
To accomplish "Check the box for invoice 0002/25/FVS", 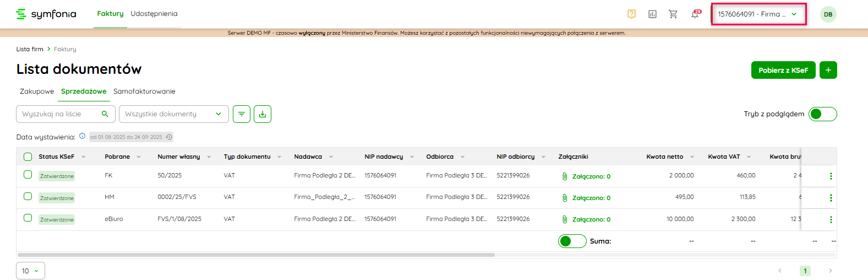I will (28, 196).
